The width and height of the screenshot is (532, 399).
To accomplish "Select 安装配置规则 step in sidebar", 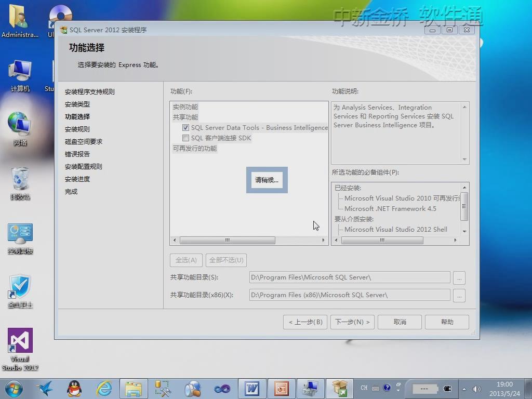I will click(84, 167).
